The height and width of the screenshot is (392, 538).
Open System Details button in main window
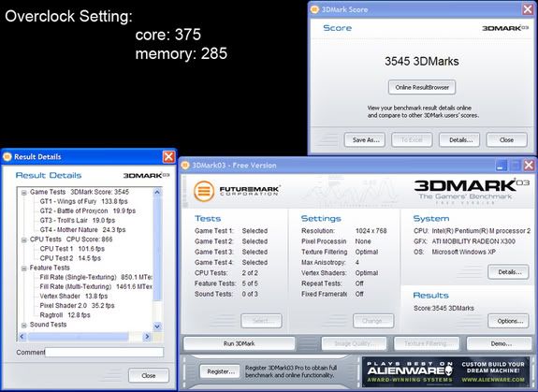[508, 272]
